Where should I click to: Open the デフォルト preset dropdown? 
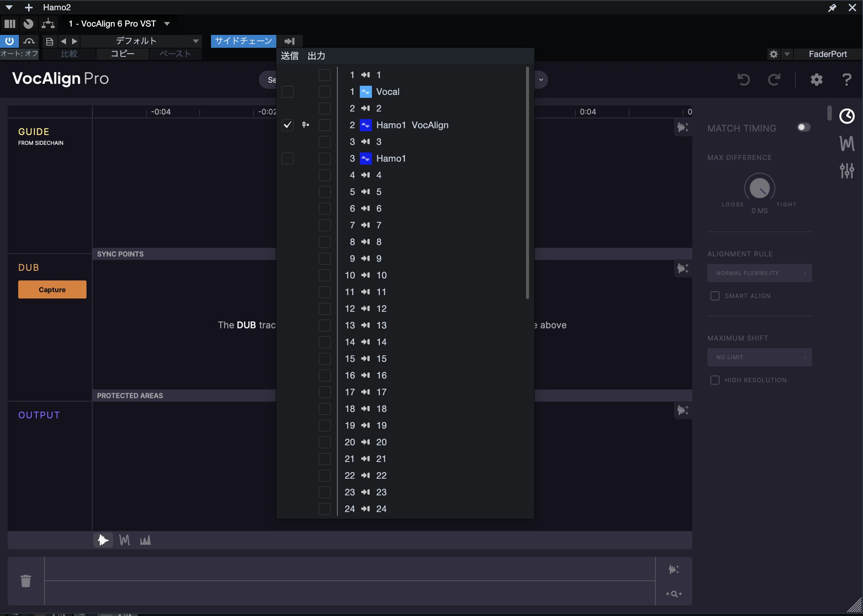point(141,41)
